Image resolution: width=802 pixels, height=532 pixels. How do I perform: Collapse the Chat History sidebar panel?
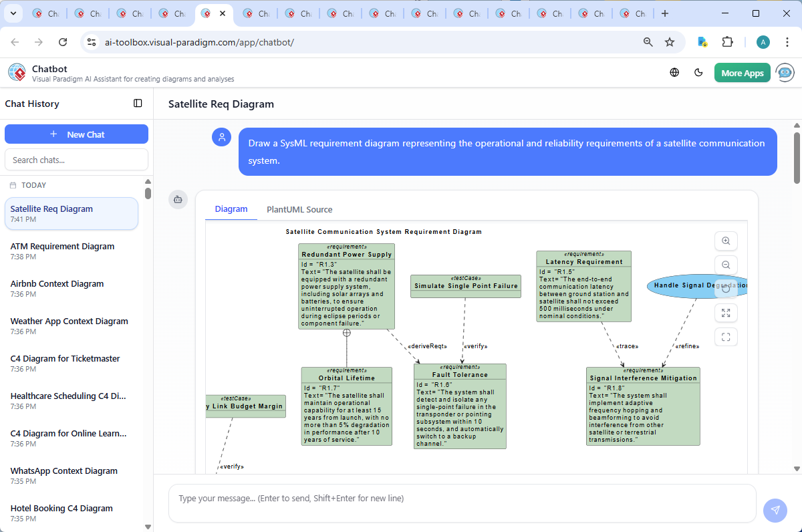point(138,103)
